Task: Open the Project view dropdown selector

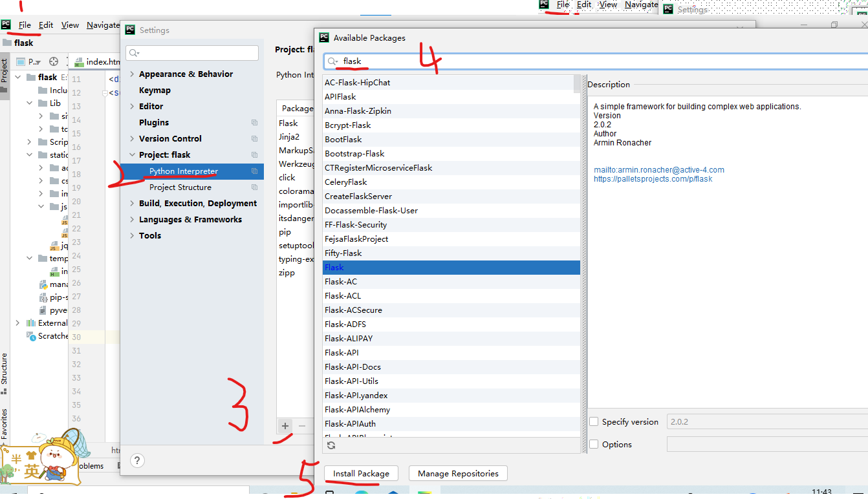Action: 29,62
